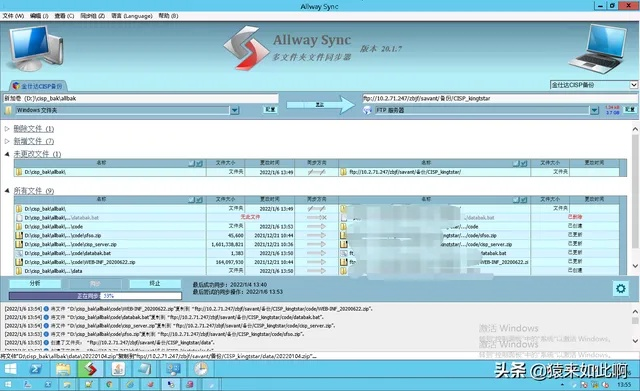Click zip file icon for left sfso.zip
640x391 pixels.
[19, 235]
